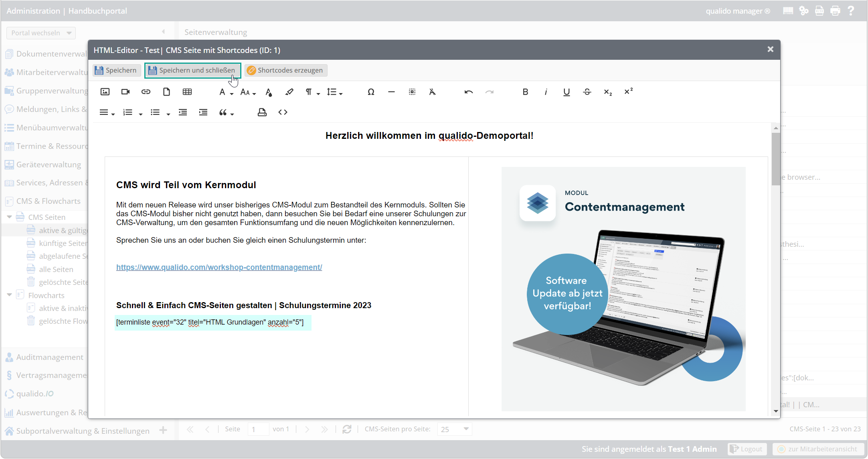Insert link with chain icon
This screenshot has width=868, height=459.
[146, 92]
